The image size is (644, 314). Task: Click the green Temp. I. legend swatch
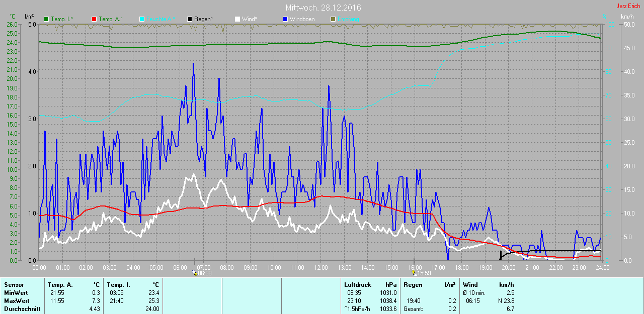(x=47, y=19)
